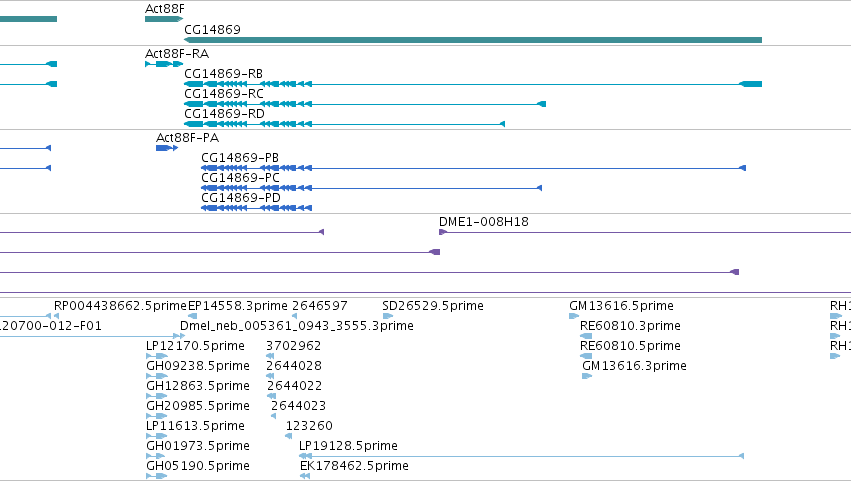Select the RE60810.3prime label
The width and height of the screenshot is (851, 481).
630,326
